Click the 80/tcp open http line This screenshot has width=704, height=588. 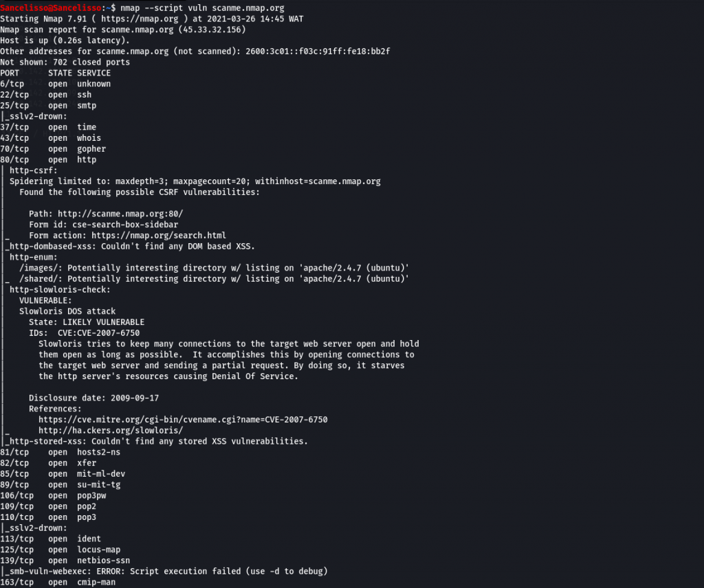[48, 159]
